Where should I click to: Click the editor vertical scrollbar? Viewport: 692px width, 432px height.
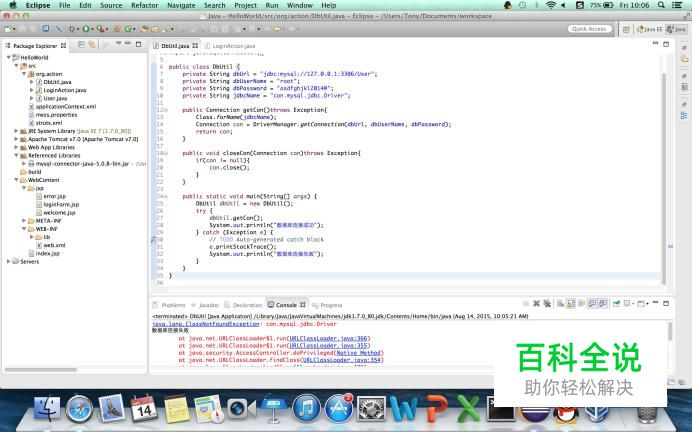tap(663, 177)
